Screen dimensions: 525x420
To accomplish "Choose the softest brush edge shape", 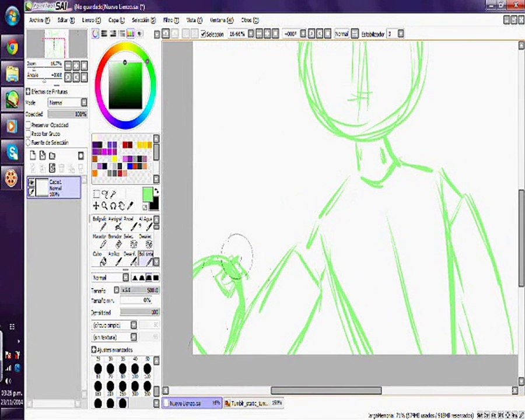I will click(x=135, y=278).
